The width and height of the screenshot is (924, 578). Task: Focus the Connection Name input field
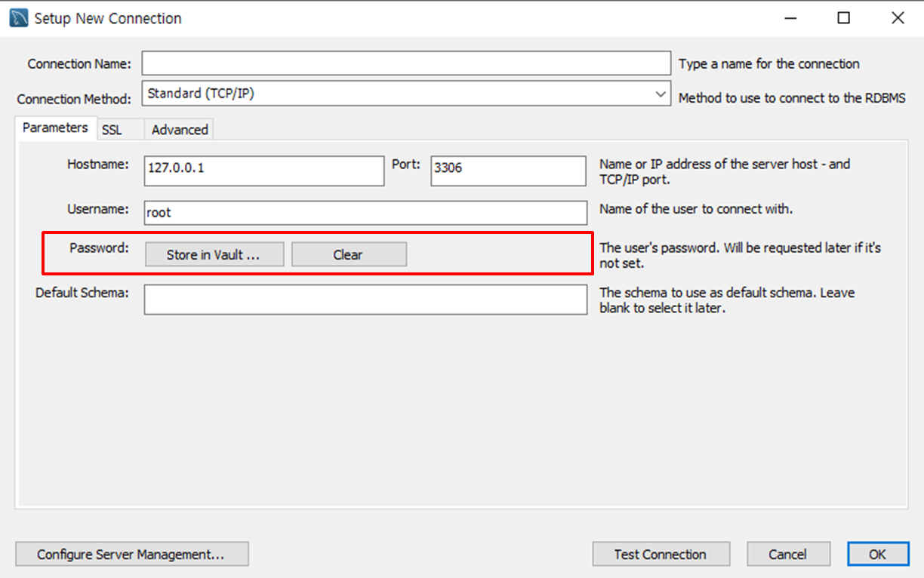406,63
